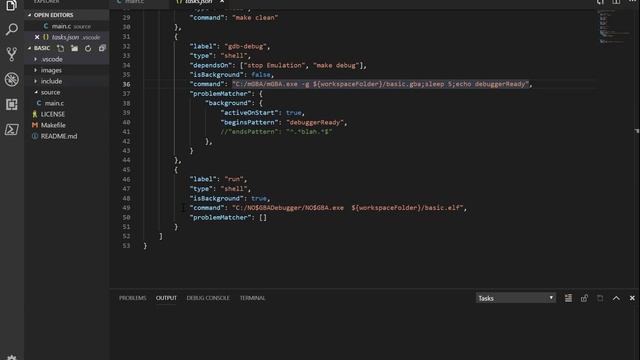Click the "debuggerReady" beginsPattern value
This screenshot has width=640, height=360.
point(315,122)
